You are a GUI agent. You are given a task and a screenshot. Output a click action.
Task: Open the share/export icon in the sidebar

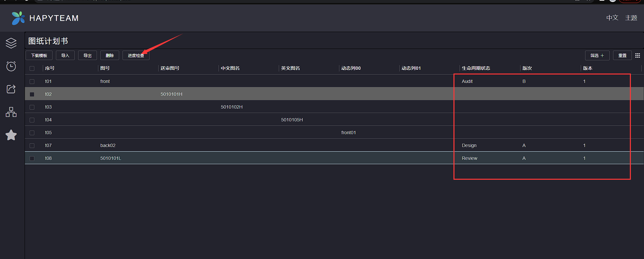[11, 89]
